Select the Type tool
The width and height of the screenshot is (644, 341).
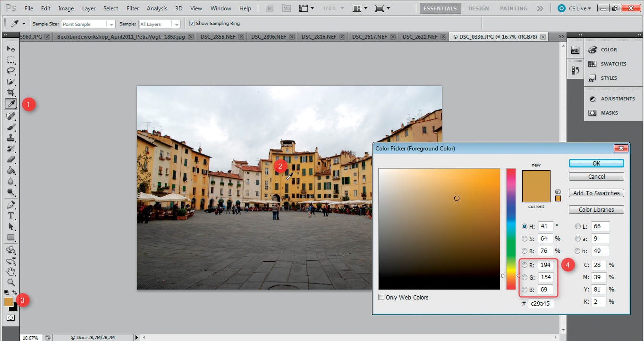(11, 216)
